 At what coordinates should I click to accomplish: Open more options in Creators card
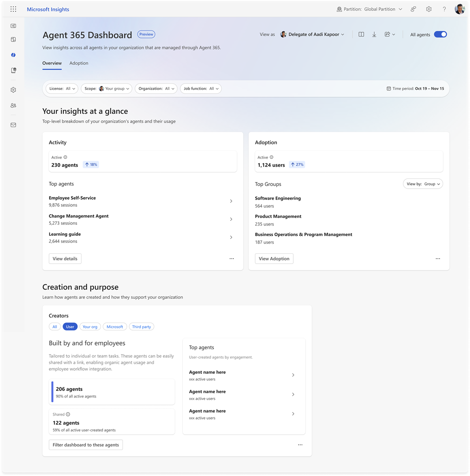tap(300, 445)
